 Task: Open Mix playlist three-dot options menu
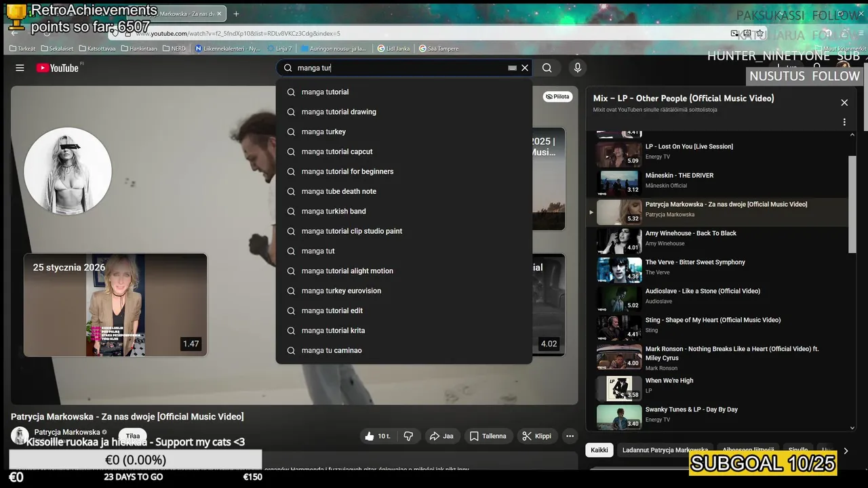844,122
